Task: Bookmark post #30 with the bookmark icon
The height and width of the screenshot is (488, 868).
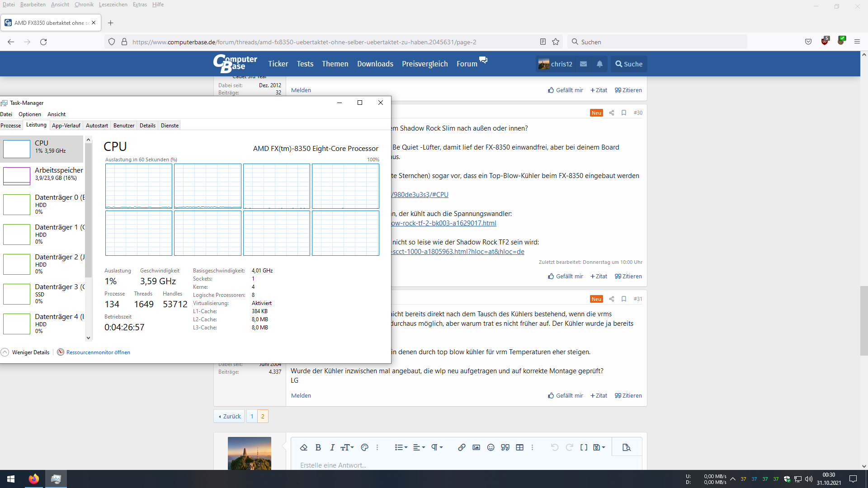Action: click(624, 113)
